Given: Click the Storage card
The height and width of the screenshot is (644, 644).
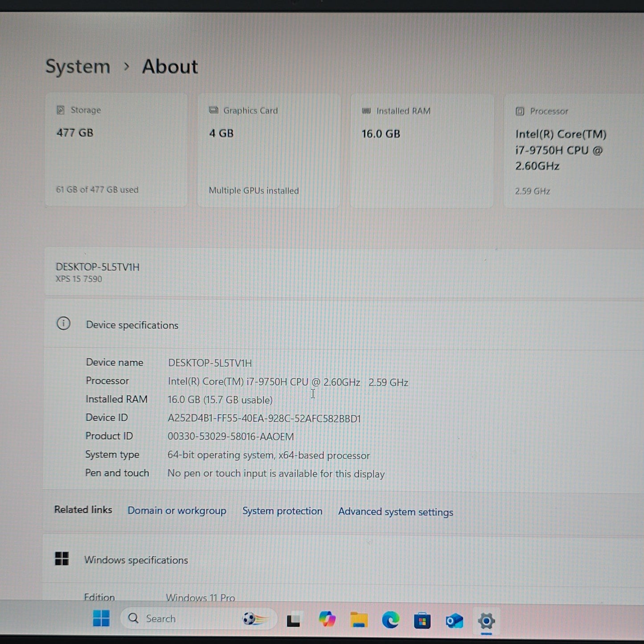Looking at the screenshot, I should pyautogui.click(x=116, y=150).
